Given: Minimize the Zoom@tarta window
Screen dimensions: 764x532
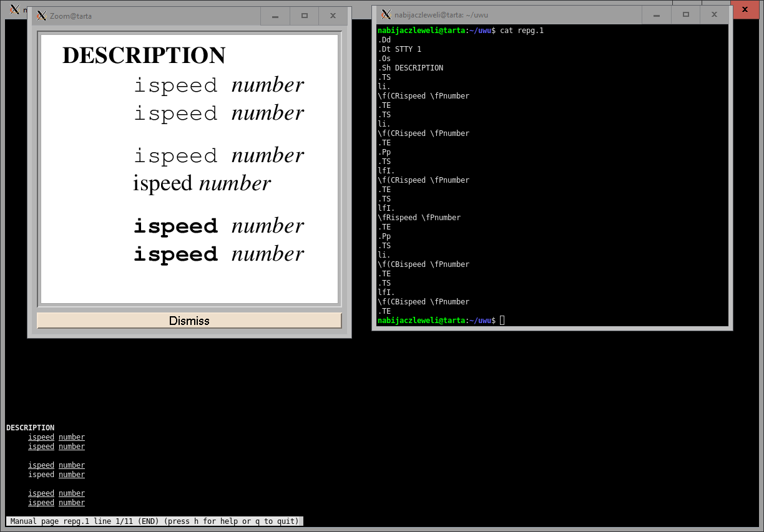Looking at the screenshot, I should [x=275, y=16].
